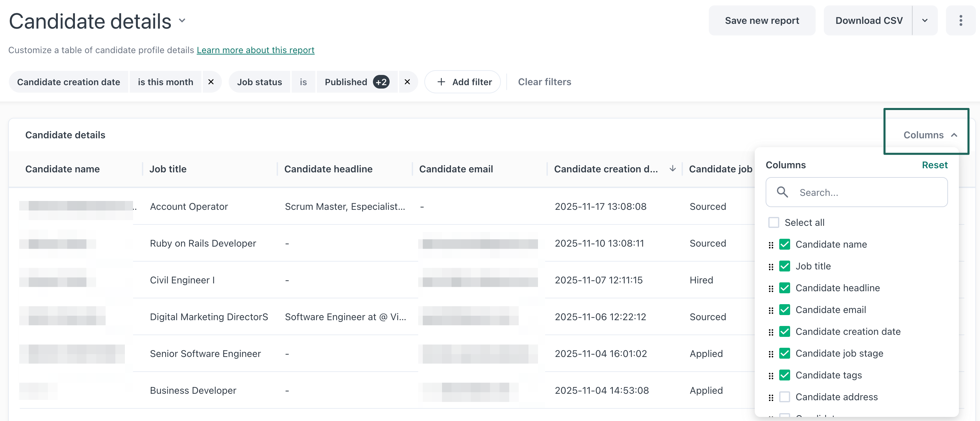Click the 'is this month' filter chip
This screenshot has width=980, height=421.
(x=165, y=81)
